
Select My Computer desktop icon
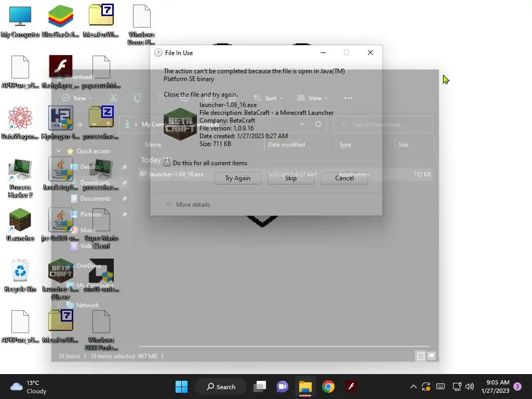point(20,21)
